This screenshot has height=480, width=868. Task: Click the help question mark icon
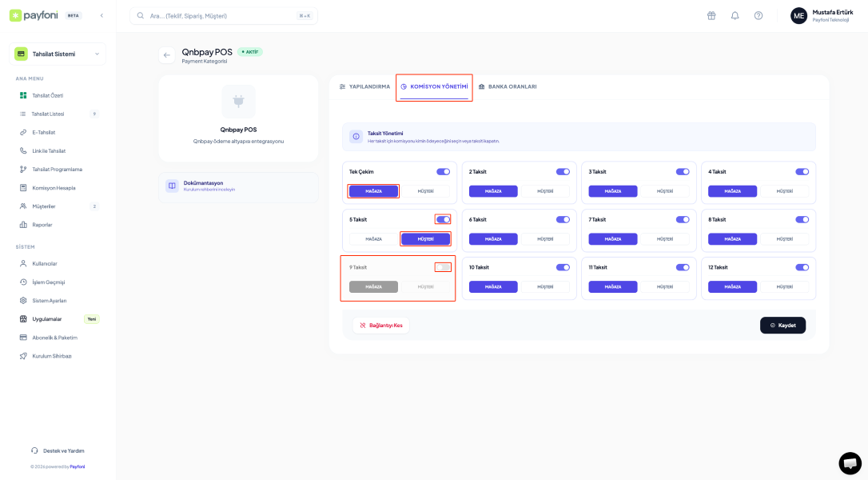[x=759, y=16]
